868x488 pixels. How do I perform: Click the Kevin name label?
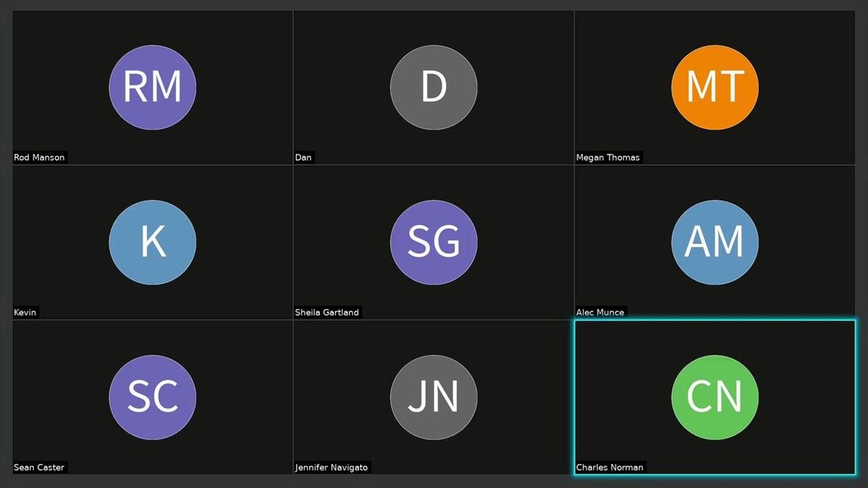25,312
